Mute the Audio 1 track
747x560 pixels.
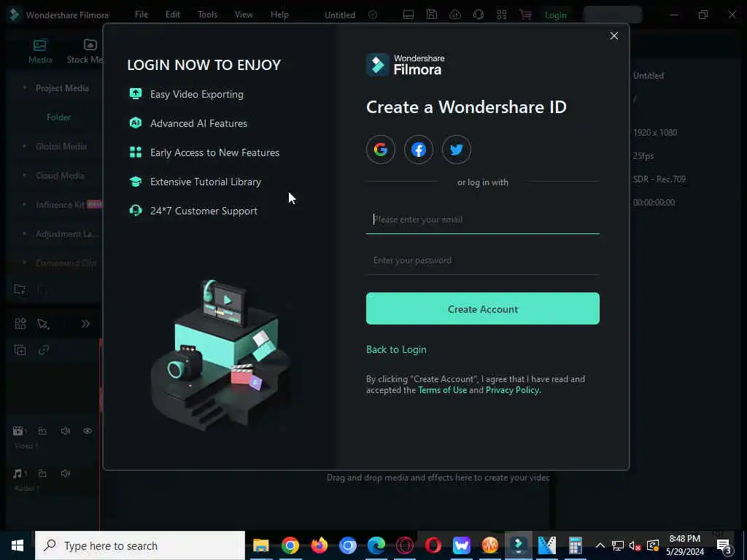(65, 473)
